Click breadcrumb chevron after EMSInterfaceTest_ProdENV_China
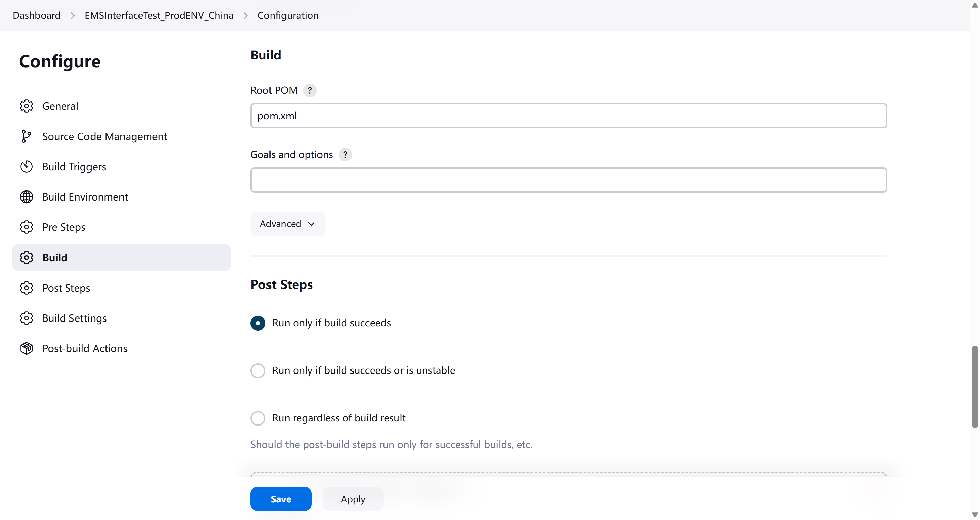 (x=245, y=16)
